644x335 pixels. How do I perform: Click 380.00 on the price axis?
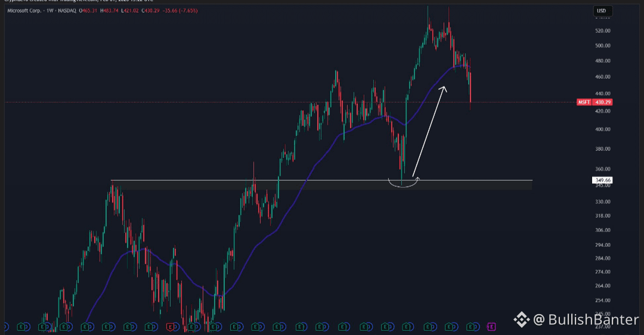point(602,149)
